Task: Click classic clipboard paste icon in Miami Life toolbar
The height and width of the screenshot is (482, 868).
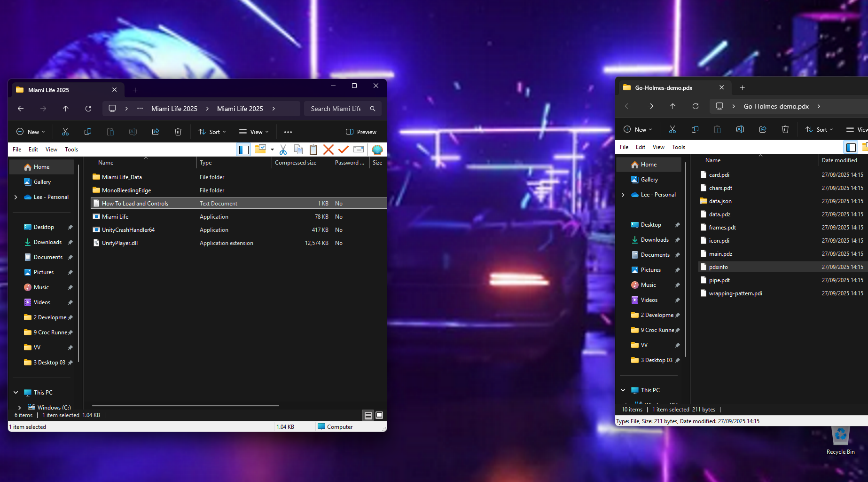Action: coord(313,150)
